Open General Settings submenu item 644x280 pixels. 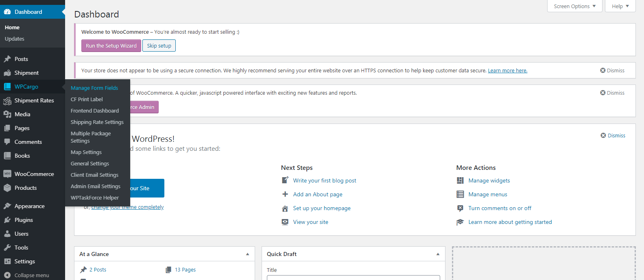[90, 163]
